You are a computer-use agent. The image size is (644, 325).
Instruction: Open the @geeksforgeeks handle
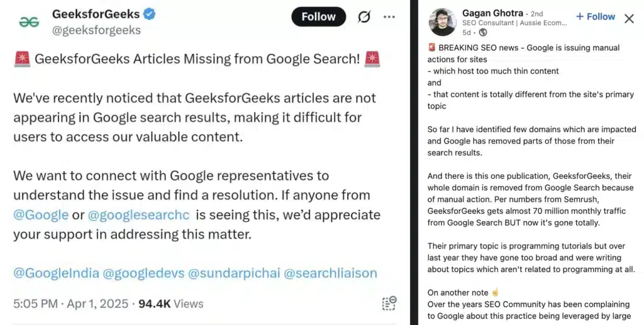[x=96, y=30]
